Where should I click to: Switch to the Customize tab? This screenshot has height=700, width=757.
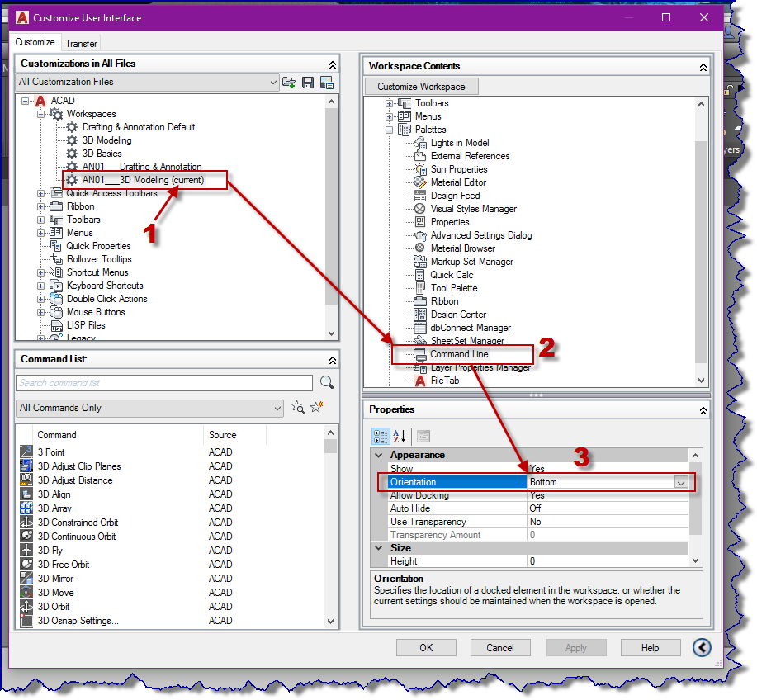[x=36, y=42]
